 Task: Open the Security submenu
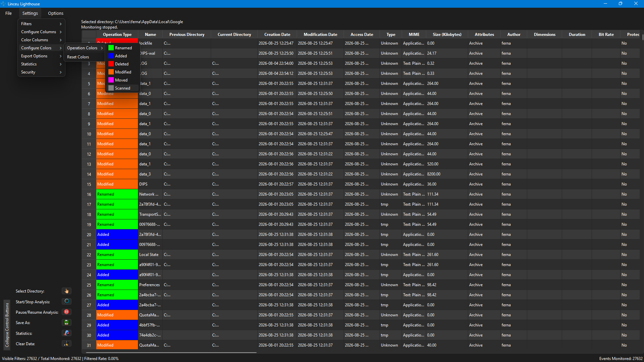pos(41,72)
